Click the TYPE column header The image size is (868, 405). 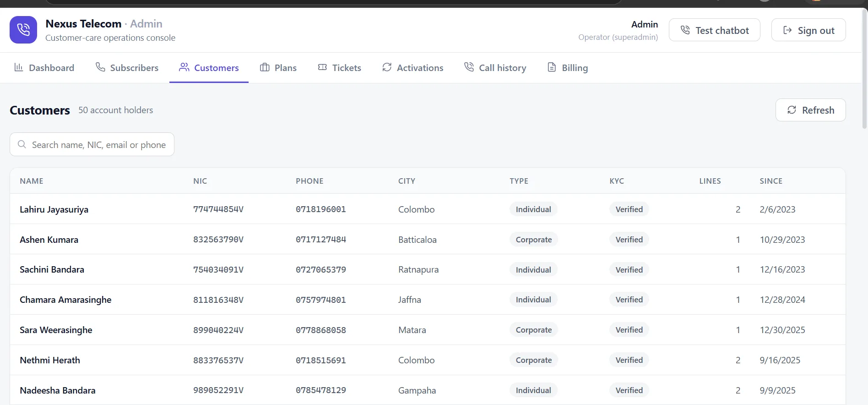coord(519,181)
